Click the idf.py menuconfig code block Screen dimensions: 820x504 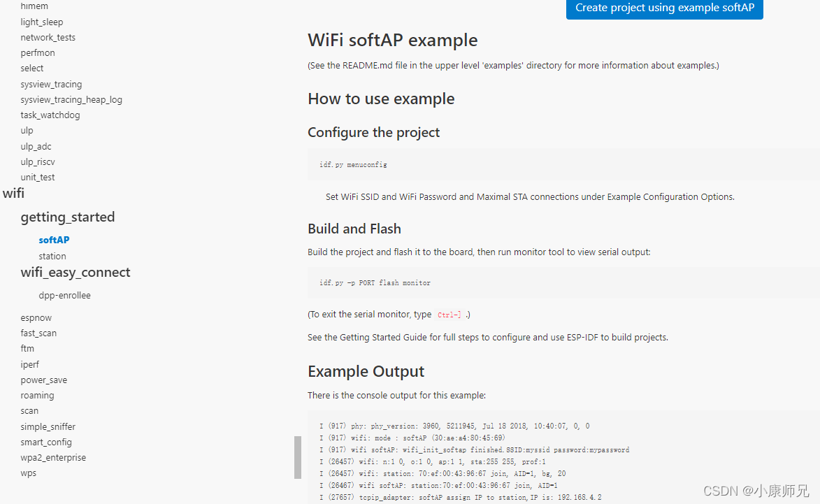563,165
